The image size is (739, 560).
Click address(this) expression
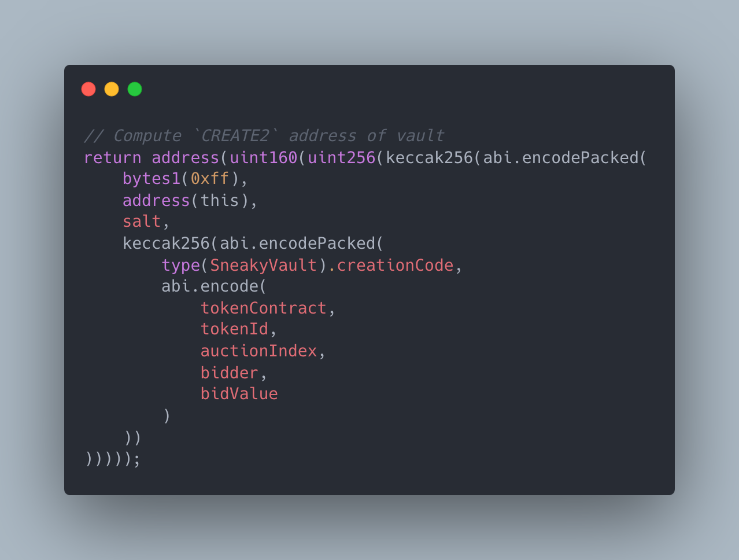click(186, 200)
